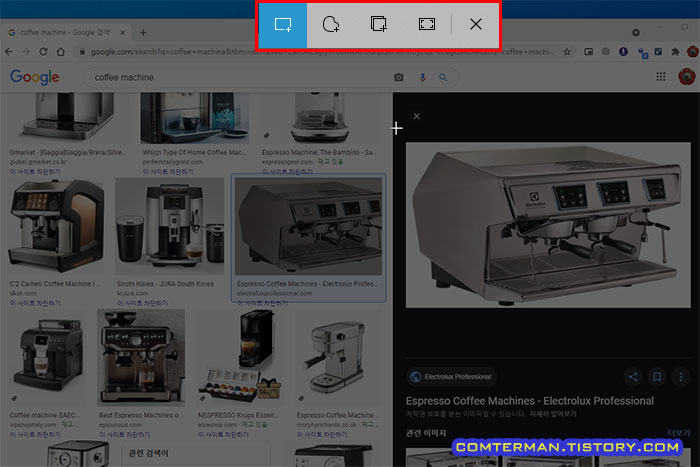Close the image preview panel
The image size is (700, 467).
(x=417, y=117)
